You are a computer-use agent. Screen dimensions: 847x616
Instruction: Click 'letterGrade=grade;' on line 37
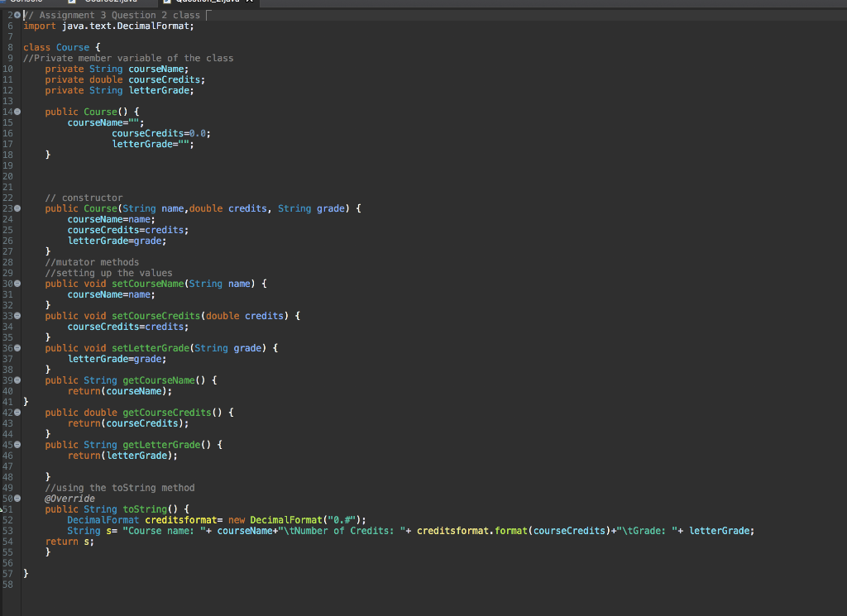pyautogui.click(x=117, y=359)
